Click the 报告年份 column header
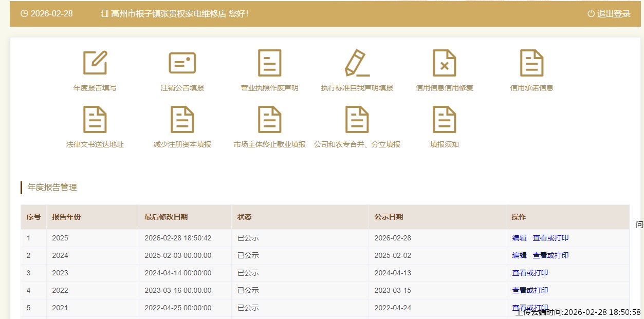This screenshot has height=319, width=644. coord(66,217)
